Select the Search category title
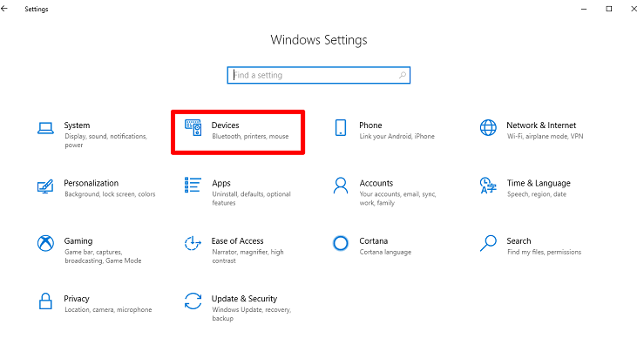 tap(519, 241)
